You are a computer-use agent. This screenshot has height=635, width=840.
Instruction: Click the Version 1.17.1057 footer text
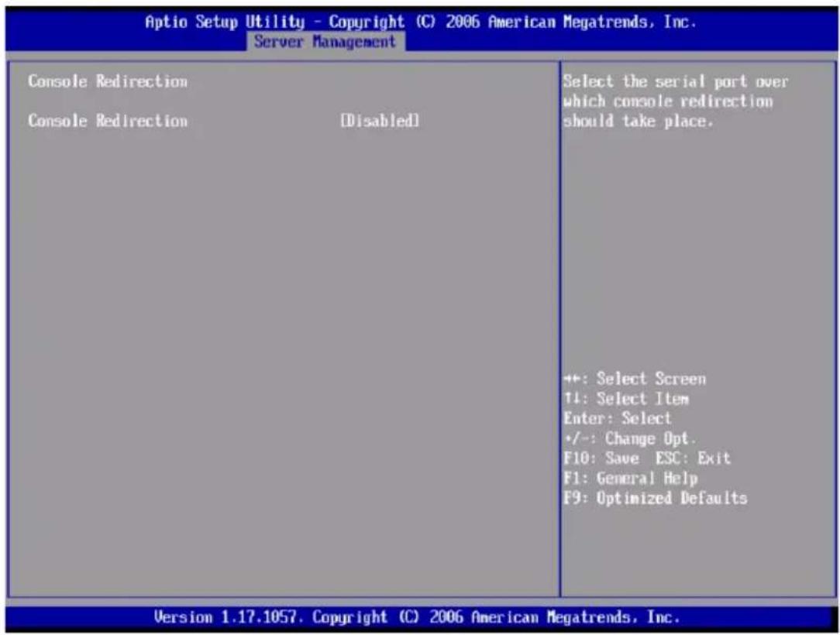click(x=417, y=616)
